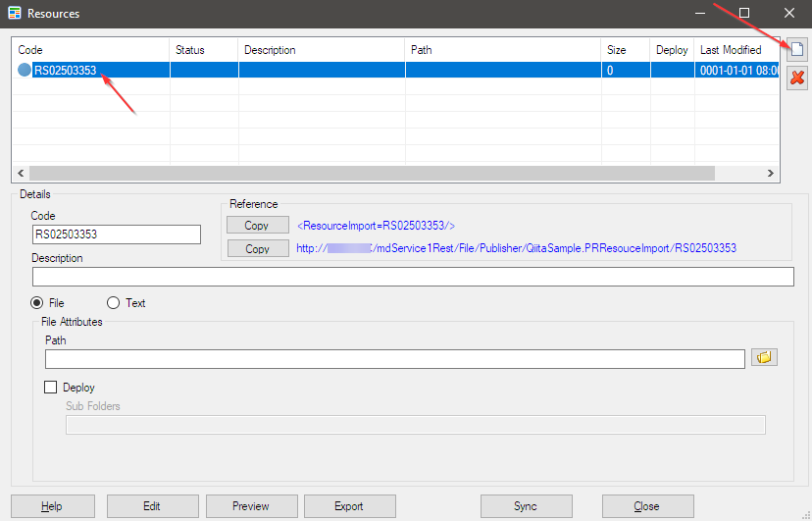Click the Export button

(x=350, y=506)
